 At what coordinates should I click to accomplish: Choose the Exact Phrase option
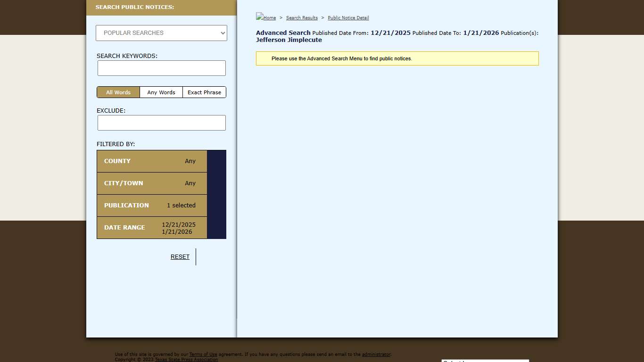[204, 92]
